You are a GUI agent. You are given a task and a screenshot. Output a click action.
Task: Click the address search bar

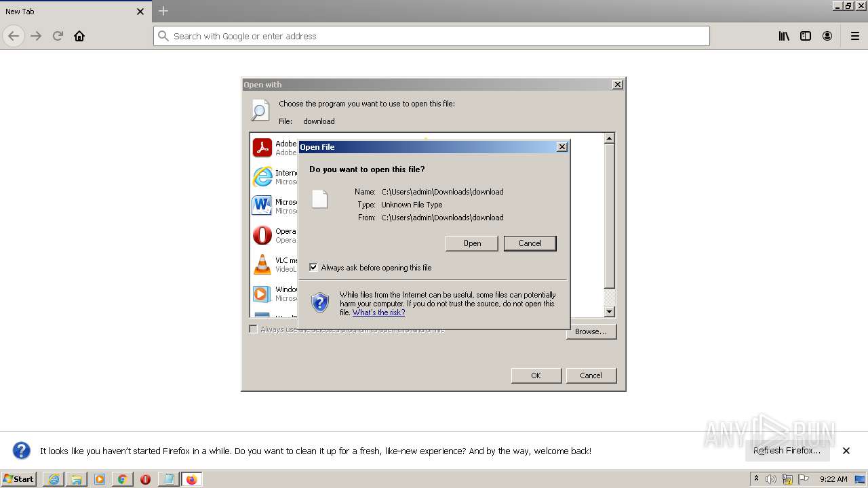(x=431, y=36)
